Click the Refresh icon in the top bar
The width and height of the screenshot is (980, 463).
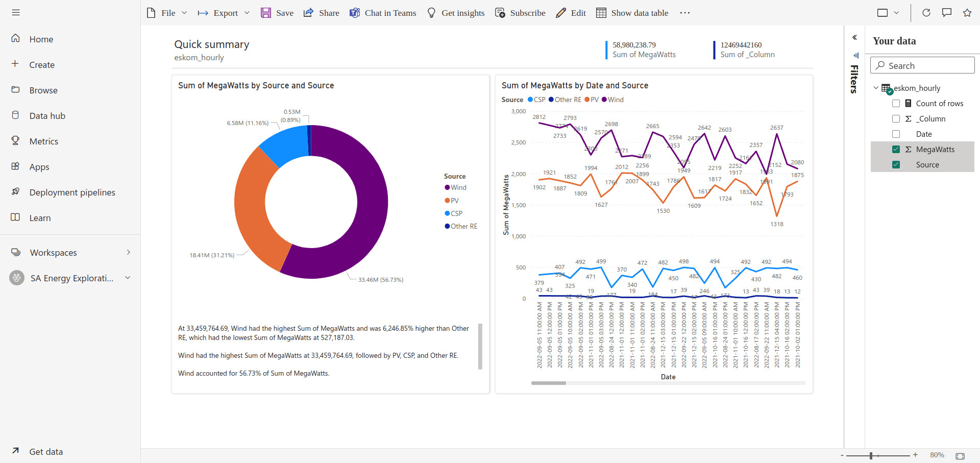tap(926, 13)
